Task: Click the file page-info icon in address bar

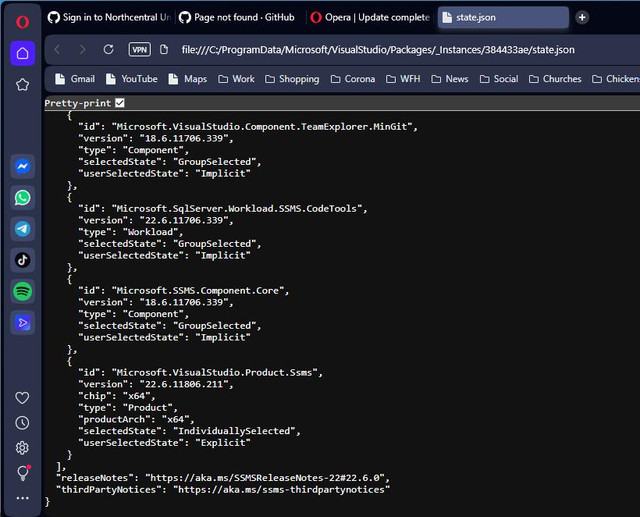Action: click(164, 49)
